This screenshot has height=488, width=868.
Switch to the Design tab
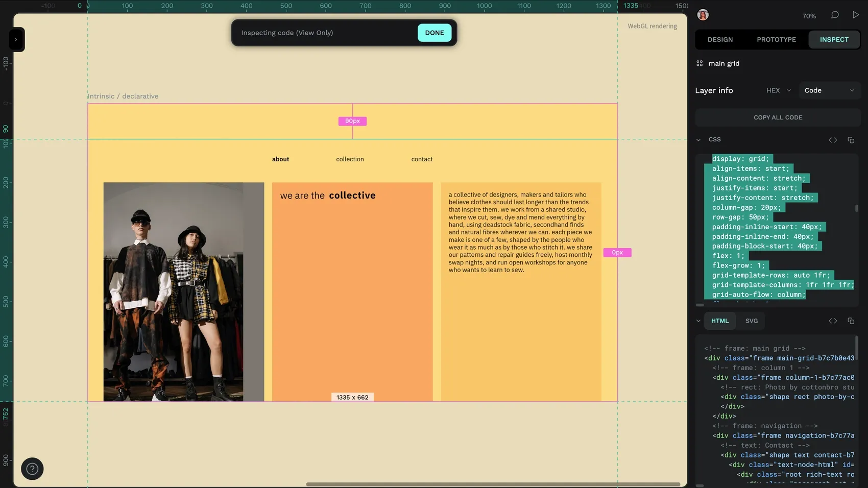(x=720, y=39)
